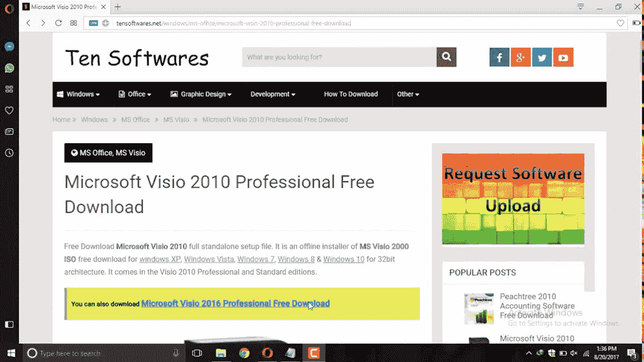Select the Microsoft Visio 2010 browser tab
Viewport: 644px width, 362px height.
click(65, 7)
